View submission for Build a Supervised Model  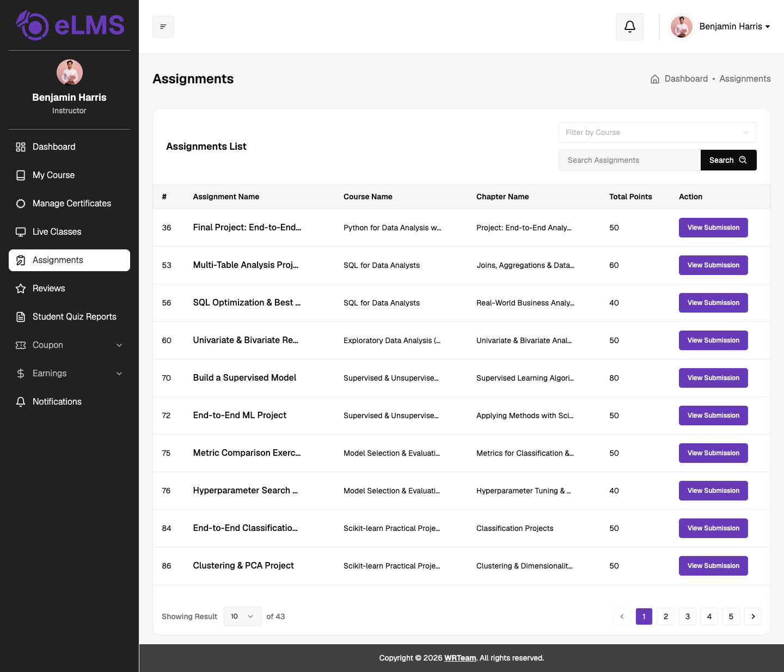coord(713,378)
